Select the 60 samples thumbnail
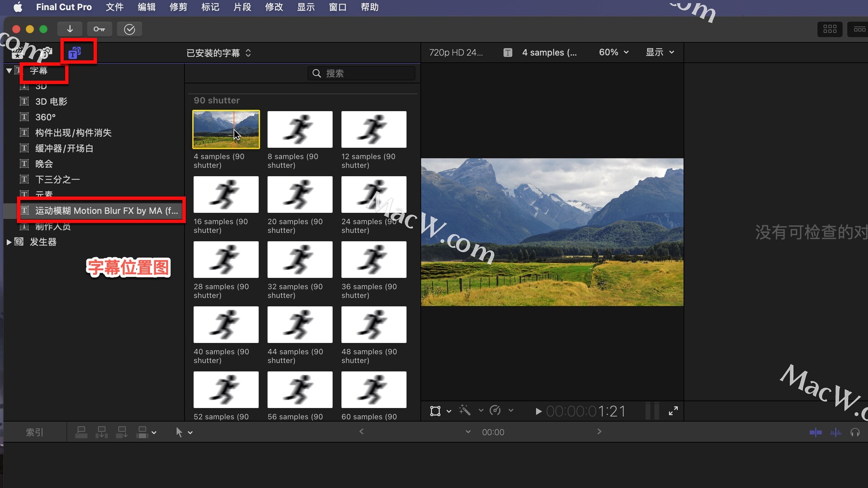Viewport: 868px width, 488px height. pos(374,389)
